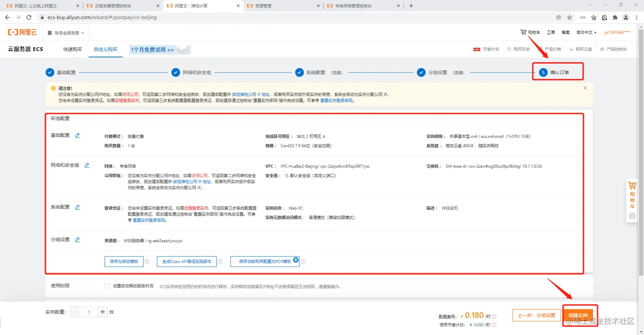
Task: Edit the 分组设置 section via pencil icon
Action: point(78,240)
